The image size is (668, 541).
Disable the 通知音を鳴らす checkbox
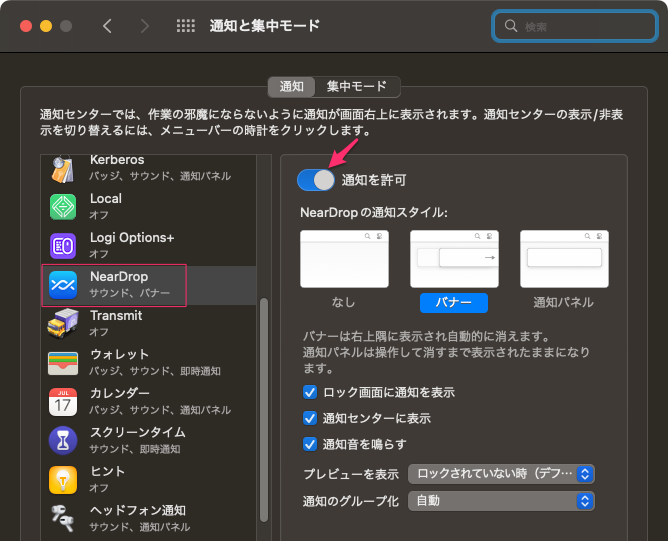tap(310, 444)
